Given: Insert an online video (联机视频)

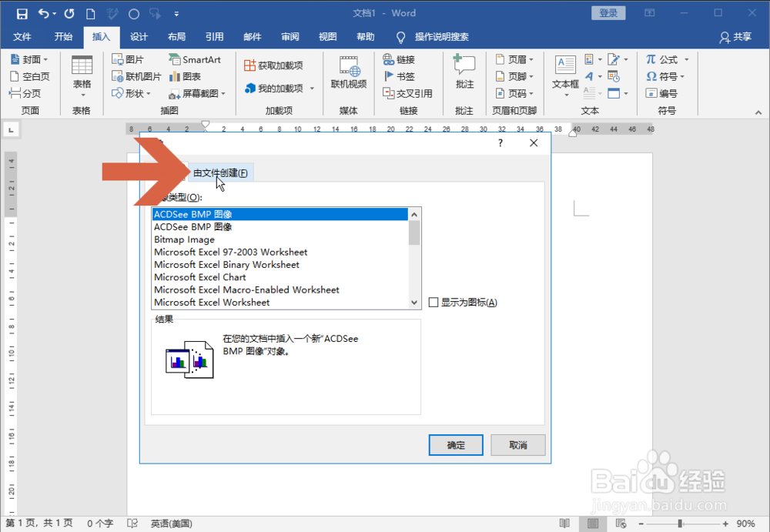Looking at the screenshot, I should click(x=349, y=72).
